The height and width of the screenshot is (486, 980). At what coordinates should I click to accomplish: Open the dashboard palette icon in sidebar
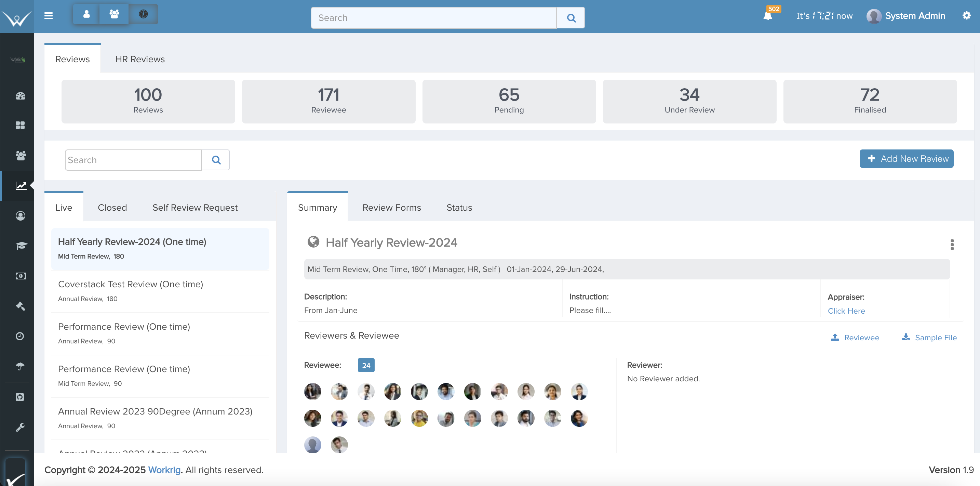(20, 96)
